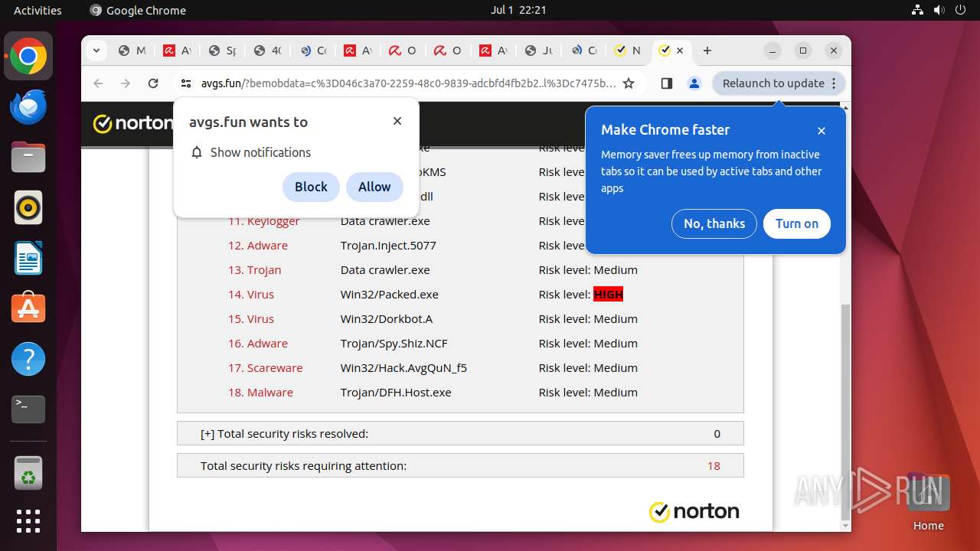This screenshot has height=551, width=980.
Task: Allow notifications from avgs.fun
Action: [x=374, y=187]
